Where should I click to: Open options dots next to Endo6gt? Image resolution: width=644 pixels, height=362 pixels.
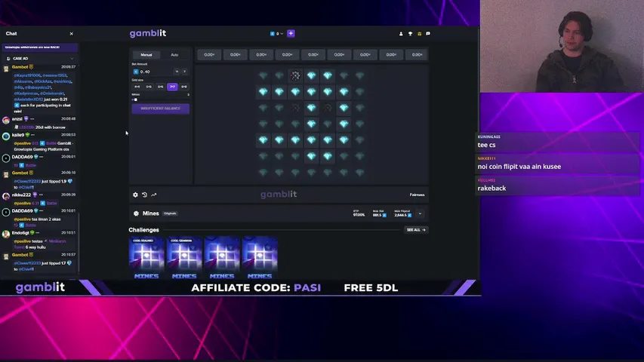[38, 233]
